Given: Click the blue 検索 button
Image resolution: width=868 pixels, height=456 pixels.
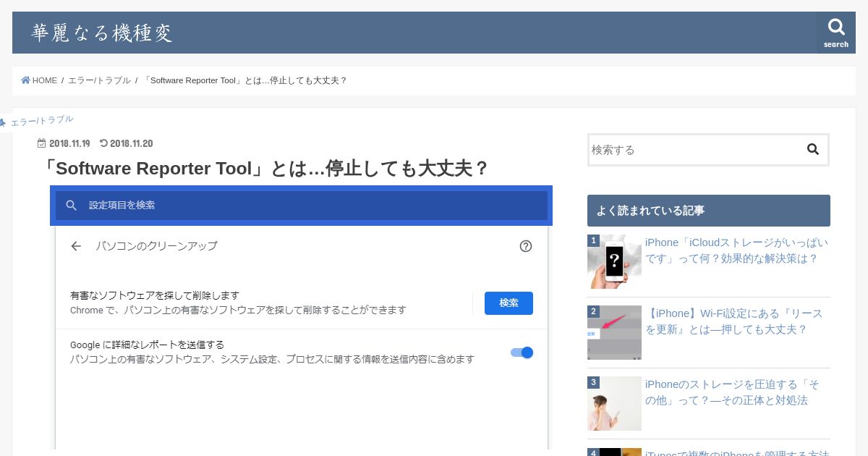Looking at the screenshot, I should pyautogui.click(x=509, y=303).
